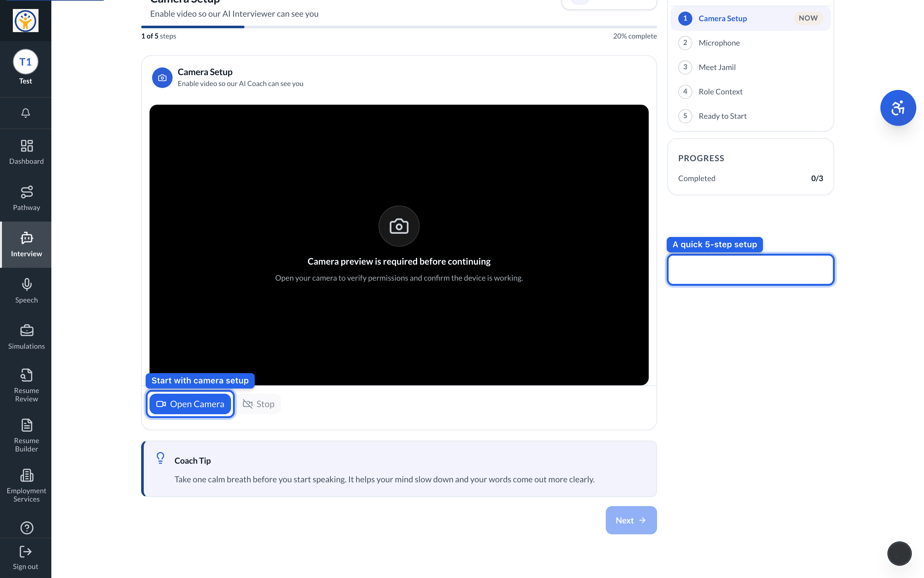Click the black camera preview area
This screenshot has height=578, width=924.
click(x=399, y=245)
